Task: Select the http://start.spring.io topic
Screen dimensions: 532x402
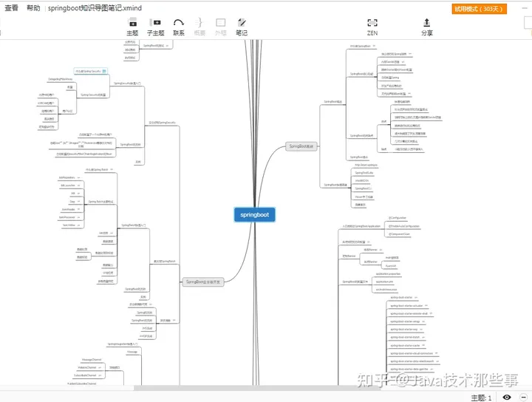Action: tap(366, 165)
